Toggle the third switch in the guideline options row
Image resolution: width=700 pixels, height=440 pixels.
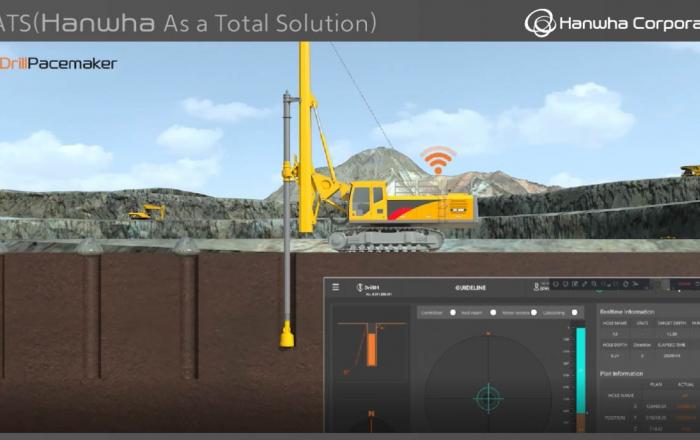click(x=533, y=313)
